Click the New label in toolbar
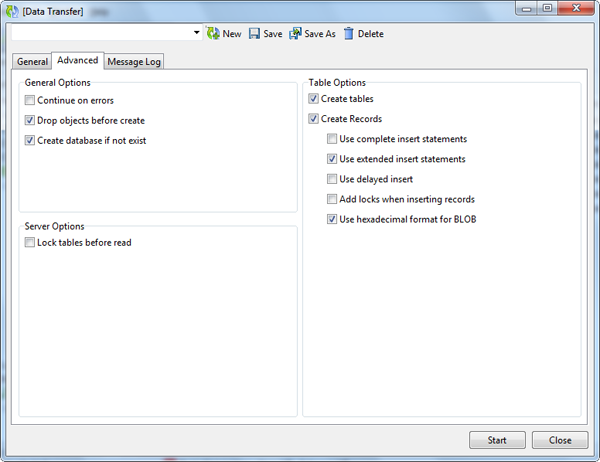600x462 pixels. 232,34
